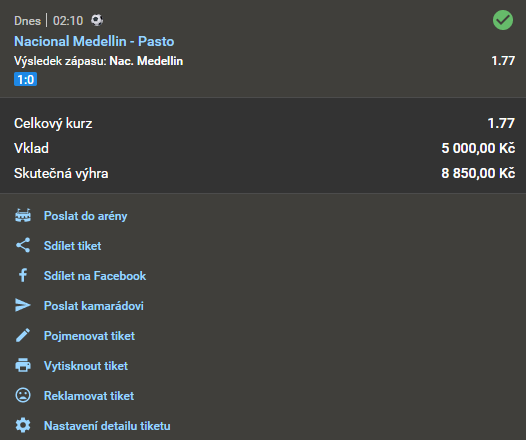Select Pojmenovat tiket
Screen dimensions: 526x440
(89, 336)
